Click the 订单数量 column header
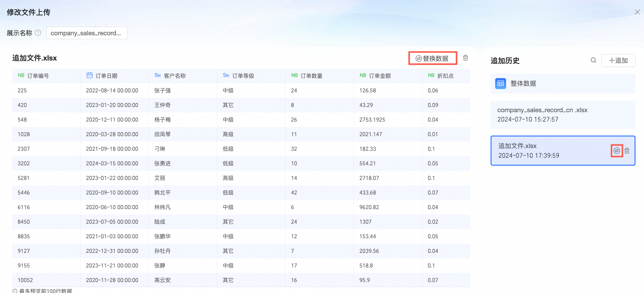This screenshot has height=293, width=644. point(320,76)
